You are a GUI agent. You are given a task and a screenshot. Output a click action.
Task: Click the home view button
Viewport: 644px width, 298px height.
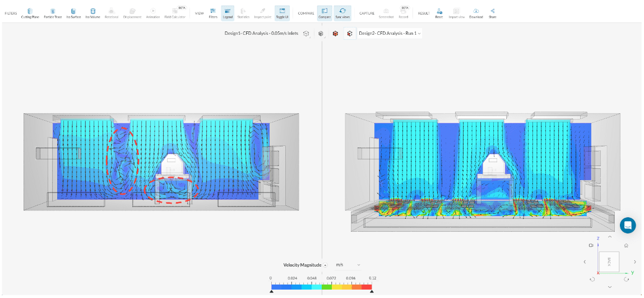coord(626,245)
